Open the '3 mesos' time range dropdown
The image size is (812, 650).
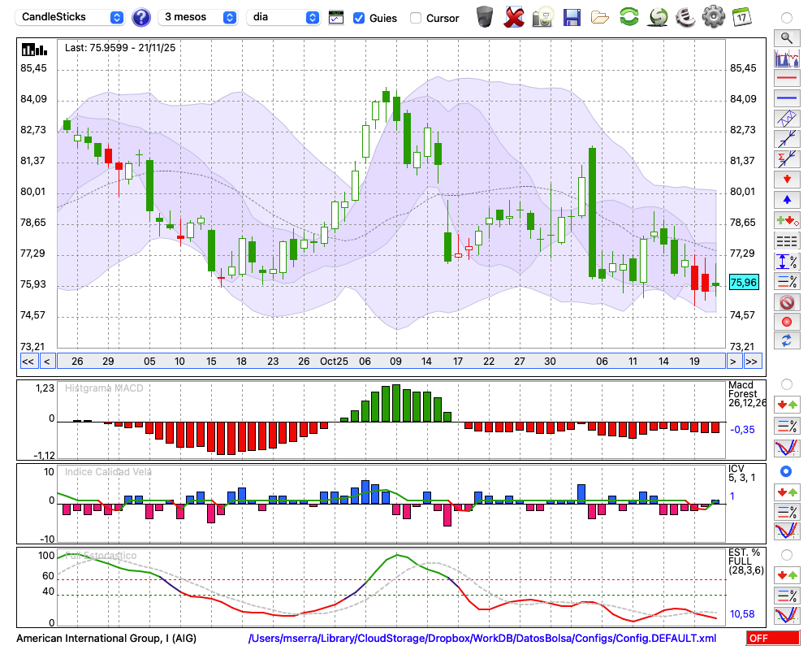point(198,17)
